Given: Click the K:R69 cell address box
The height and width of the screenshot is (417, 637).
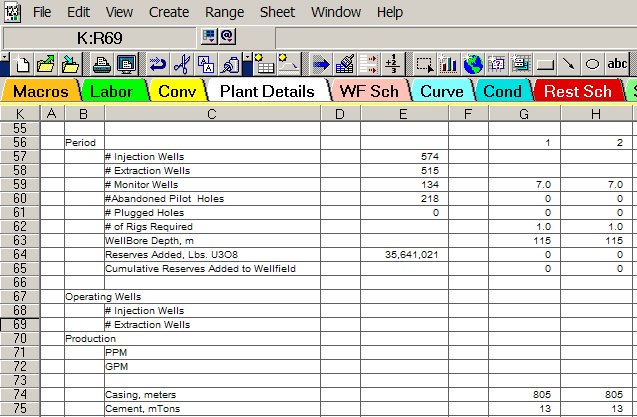Looking at the screenshot, I should click(99, 37).
